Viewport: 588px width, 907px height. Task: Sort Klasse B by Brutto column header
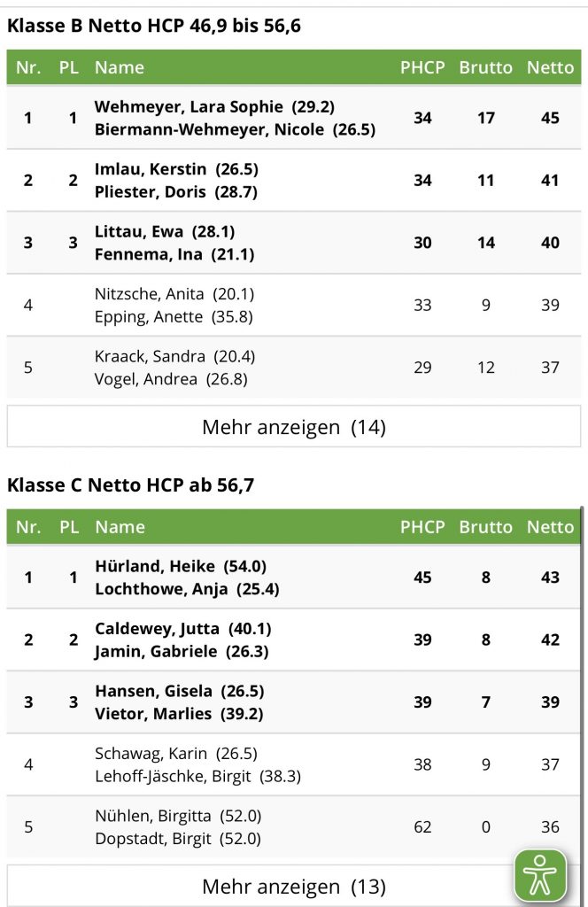pyautogui.click(x=485, y=67)
